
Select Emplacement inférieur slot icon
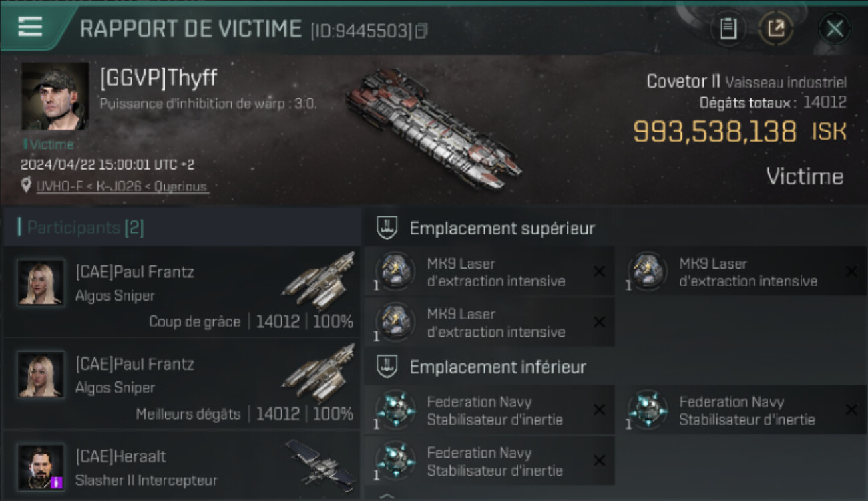[387, 367]
